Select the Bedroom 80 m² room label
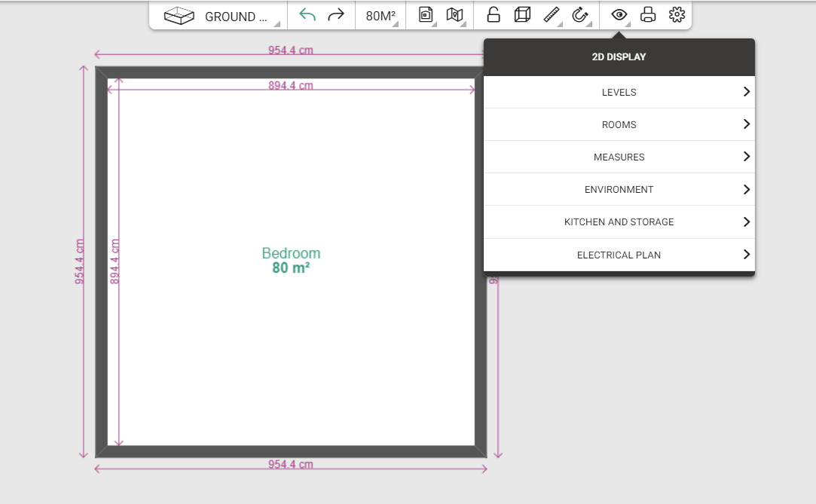 click(x=291, y=261)
